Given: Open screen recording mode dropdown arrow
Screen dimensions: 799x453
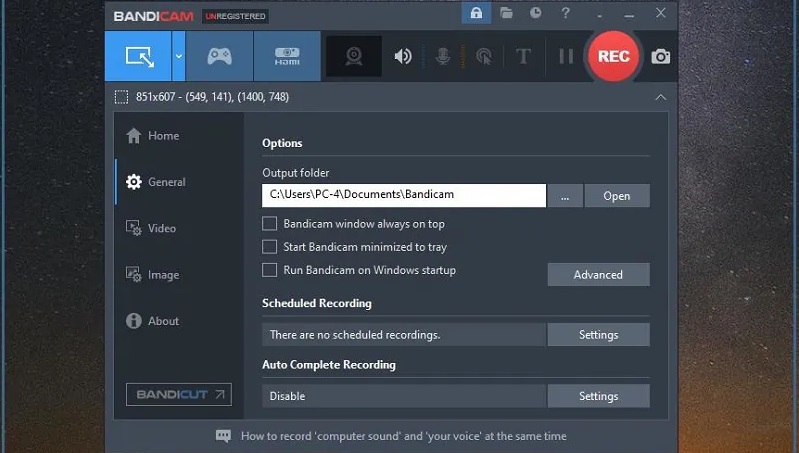Looking at the screenshot, I should (x=178, y=56).
